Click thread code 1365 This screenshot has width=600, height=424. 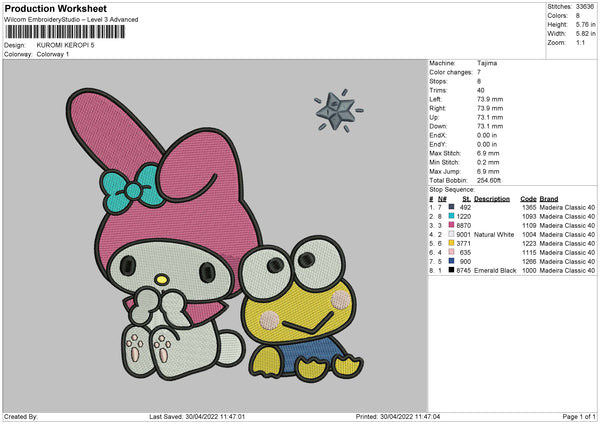[x=529, y=207]
